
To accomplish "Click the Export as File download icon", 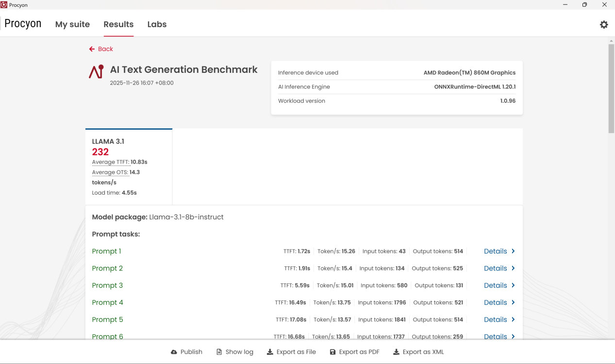I will (x=270, y=352).
